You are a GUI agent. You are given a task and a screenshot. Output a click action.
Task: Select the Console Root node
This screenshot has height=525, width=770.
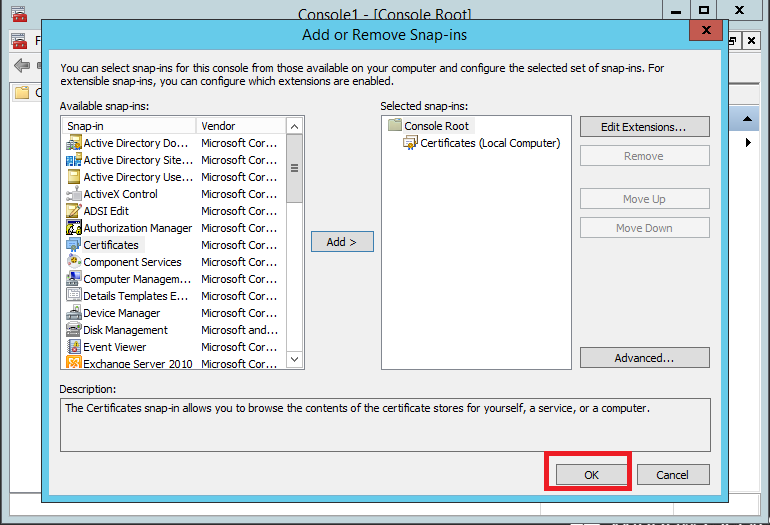(436, 126)
